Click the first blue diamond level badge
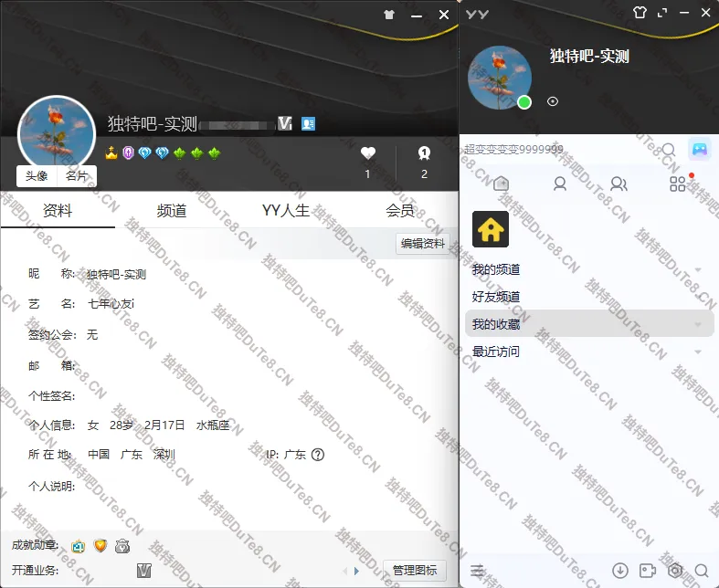This screenshot has height=588, width=719. [145, 153]
